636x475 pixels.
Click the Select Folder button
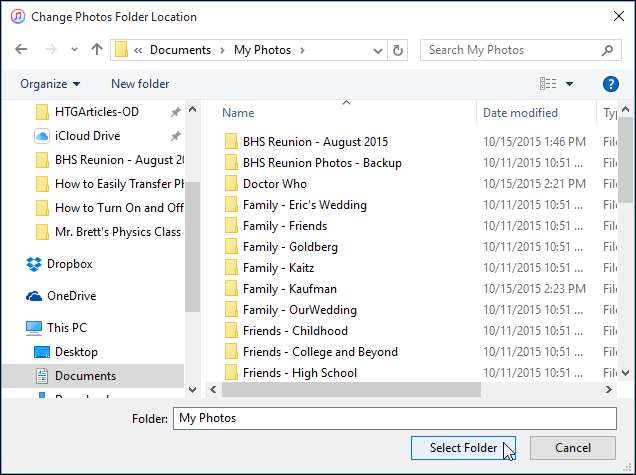point(462,448)
